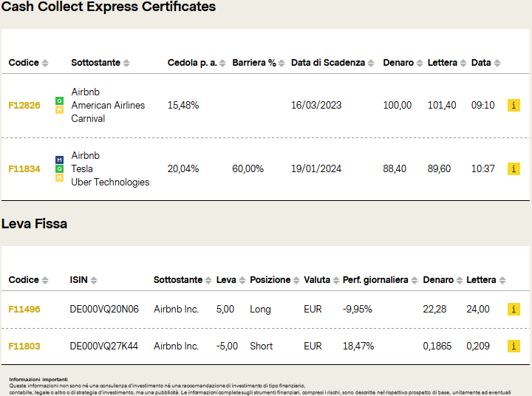The image size is (532, 396).
Task: Open info icon for Leva Fissa F11496
Action: tap(514, 309)
